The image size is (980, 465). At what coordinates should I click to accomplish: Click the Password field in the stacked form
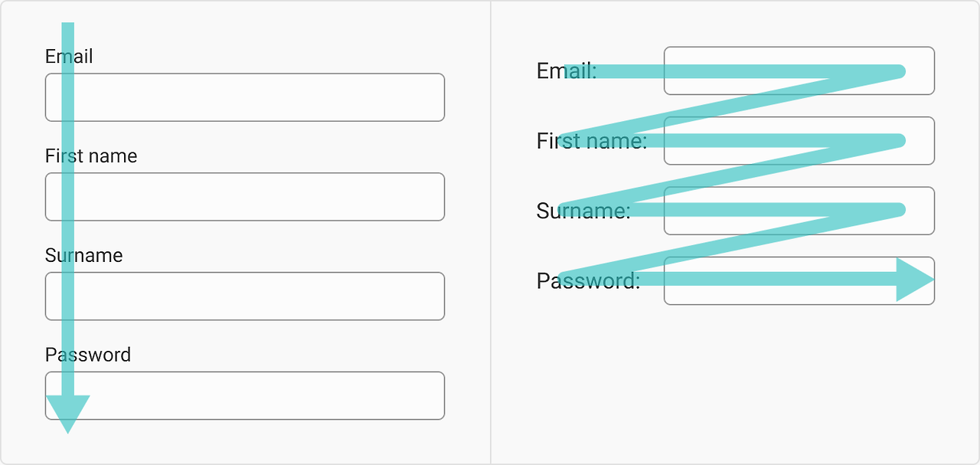pyautogui.click(x=245, y=396)
